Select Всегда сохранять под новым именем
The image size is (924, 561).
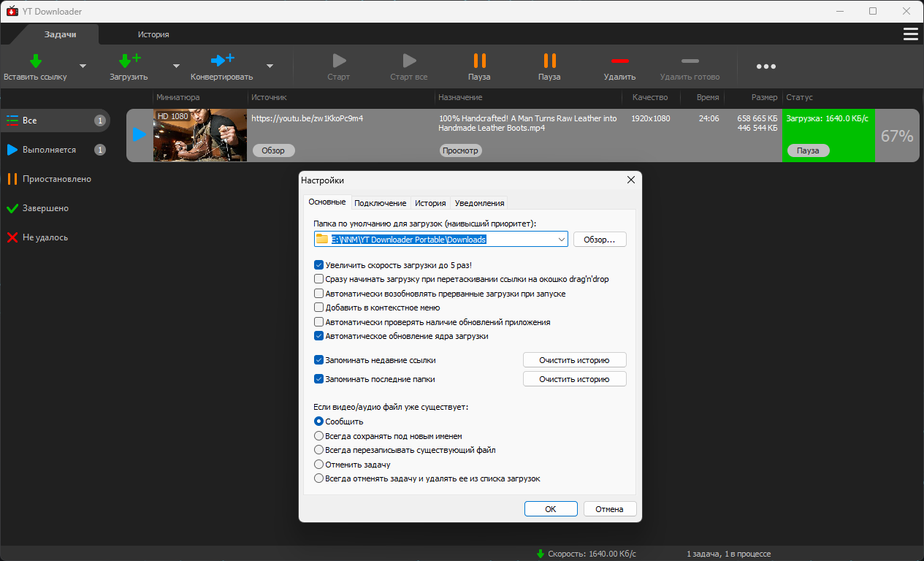(318, 435)
